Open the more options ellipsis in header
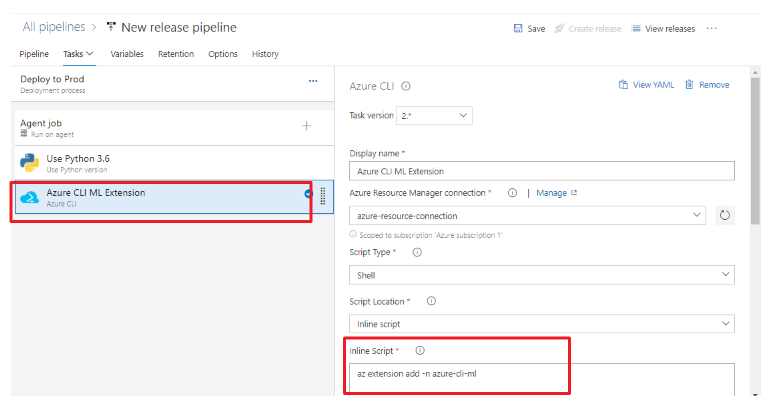The width and height of the screenshot is (776, 419). click(x=712, y=28)
